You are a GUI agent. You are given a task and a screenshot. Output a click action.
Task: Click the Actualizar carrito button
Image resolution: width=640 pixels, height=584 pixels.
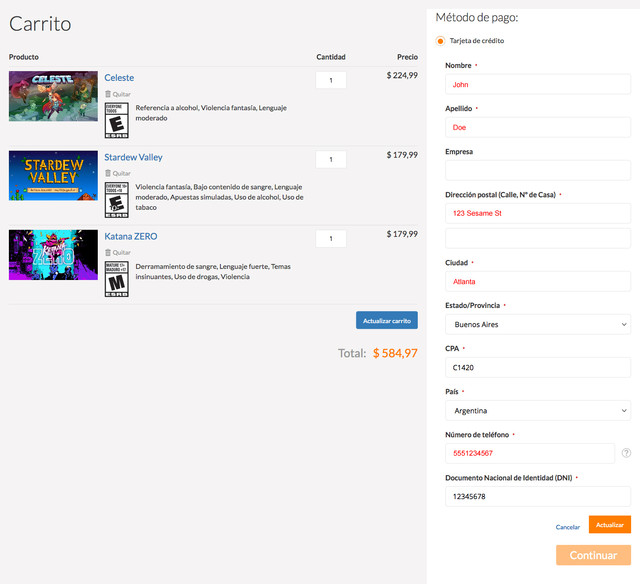click(387, 320)
